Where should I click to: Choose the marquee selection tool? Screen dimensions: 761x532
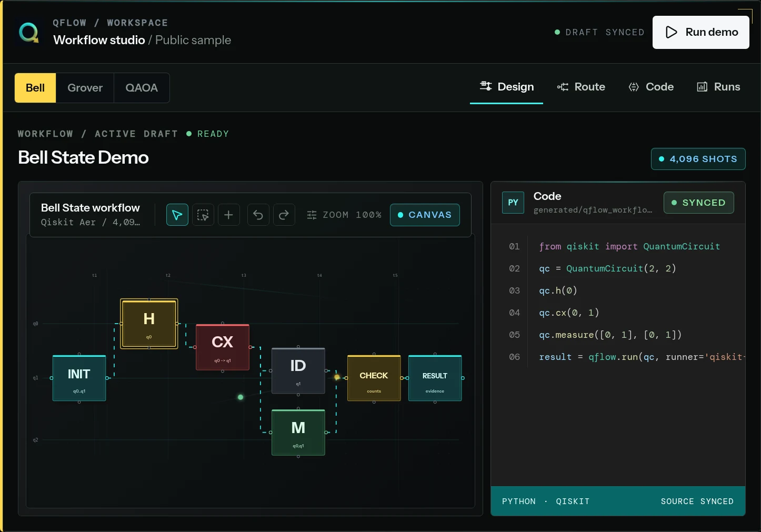[x=203, y=215]
